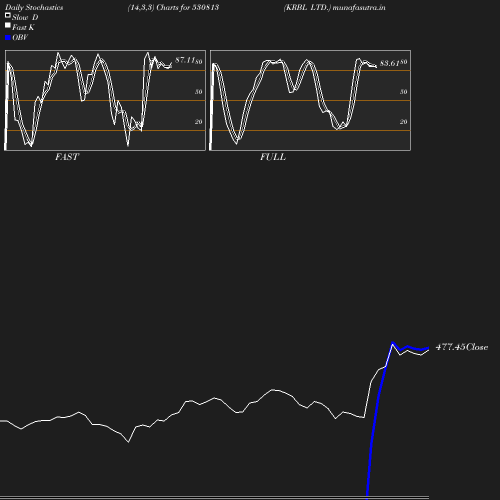Click the FULL chart label
The width and height of the screenshot is (500, 500).
(x=273, y=157)
